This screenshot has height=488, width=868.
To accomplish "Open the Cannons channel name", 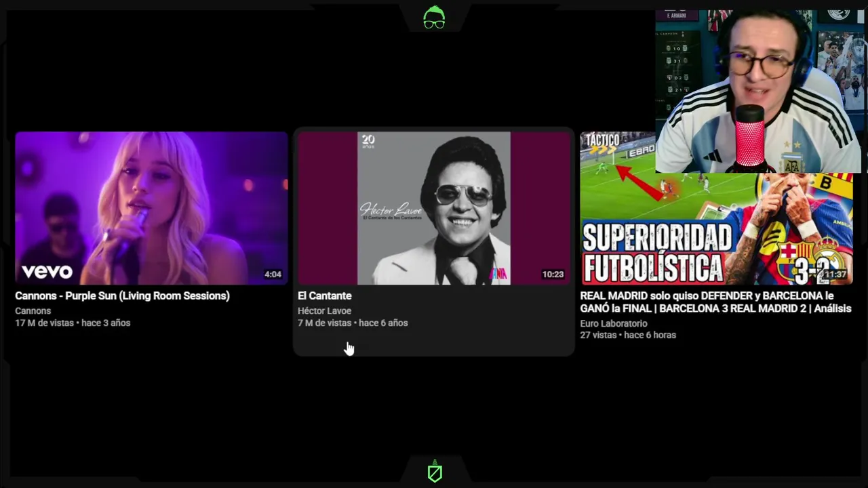I will [x=33, y=310].
